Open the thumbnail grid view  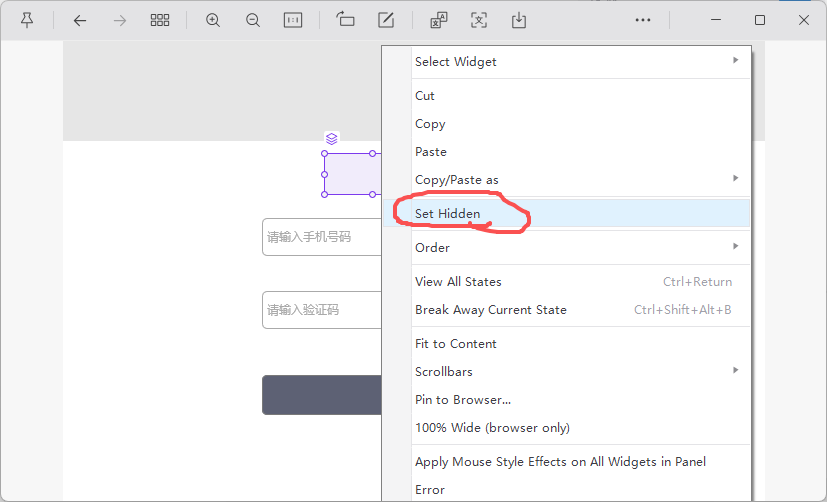160,20
